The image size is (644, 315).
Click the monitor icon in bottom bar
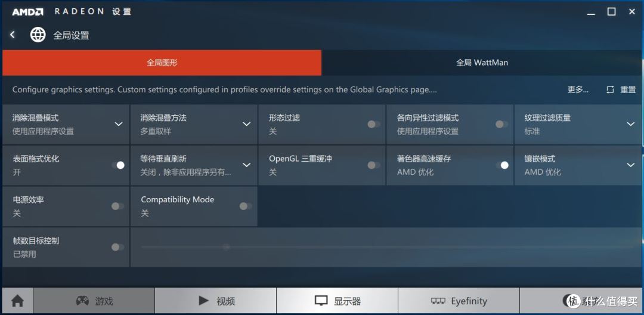click(321, 301)
